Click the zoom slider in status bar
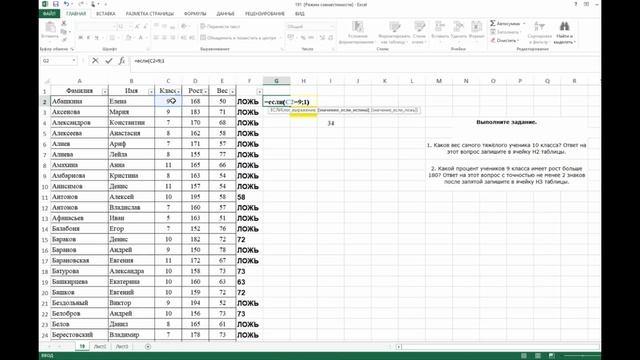Screen dimensions: 640x360 point(582,356)
